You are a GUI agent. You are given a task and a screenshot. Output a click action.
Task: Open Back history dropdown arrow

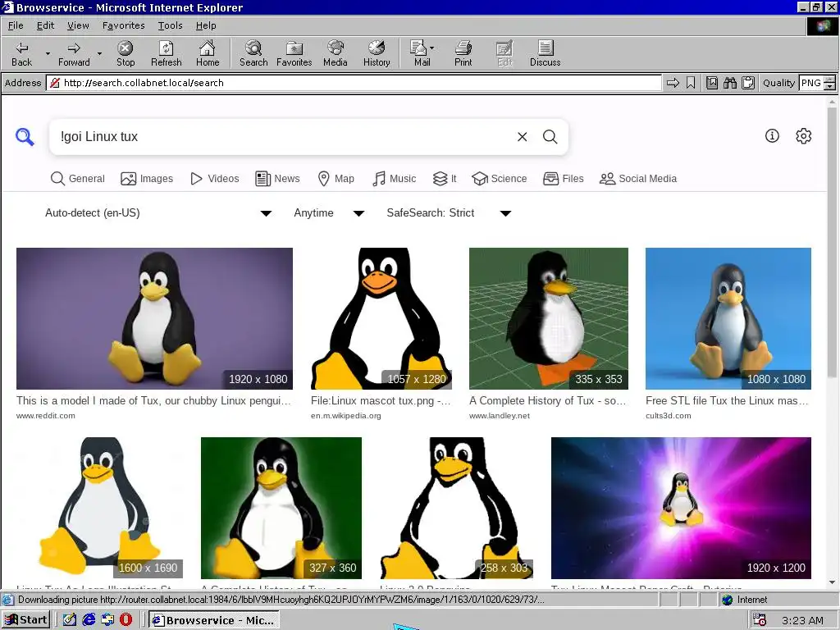point(48,53)
